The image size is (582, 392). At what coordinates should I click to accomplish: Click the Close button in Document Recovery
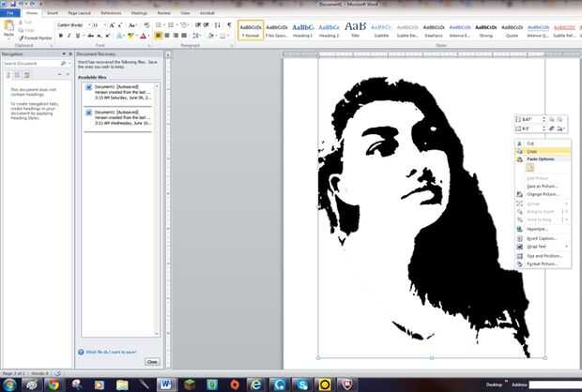151,361
